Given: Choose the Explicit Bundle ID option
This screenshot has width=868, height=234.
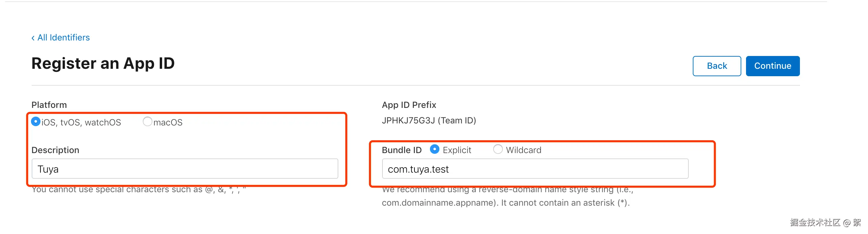Looking at the screenshot, I should [x=435, y=149].
